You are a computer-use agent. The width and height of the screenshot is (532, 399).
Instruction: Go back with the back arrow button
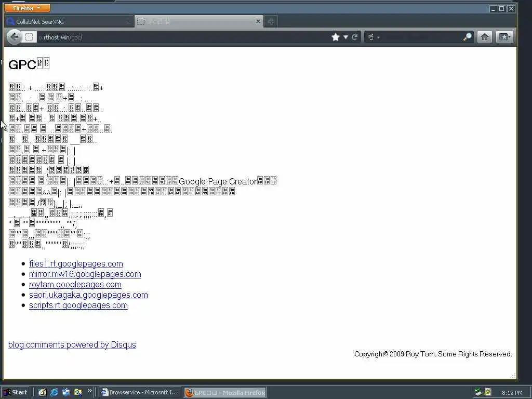click(14, 37)
